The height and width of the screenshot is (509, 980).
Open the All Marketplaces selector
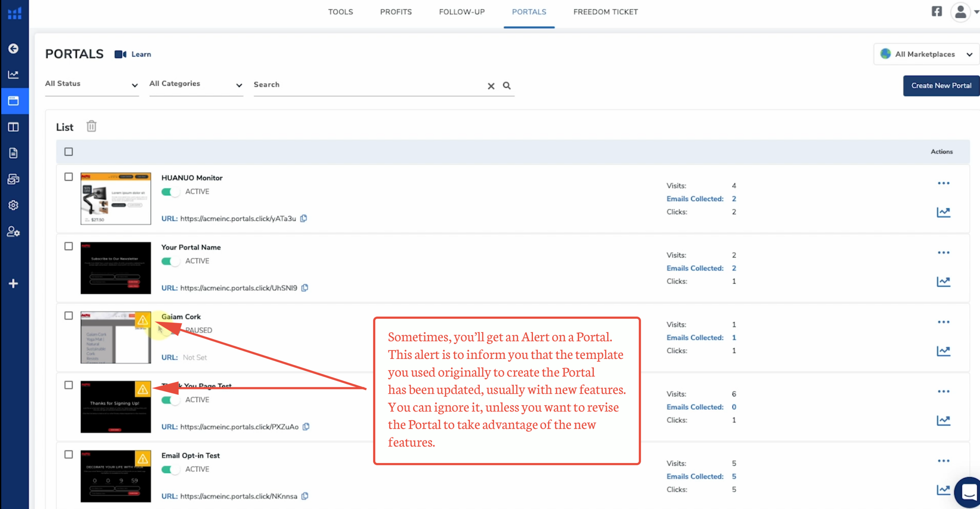tap(926, 54)
